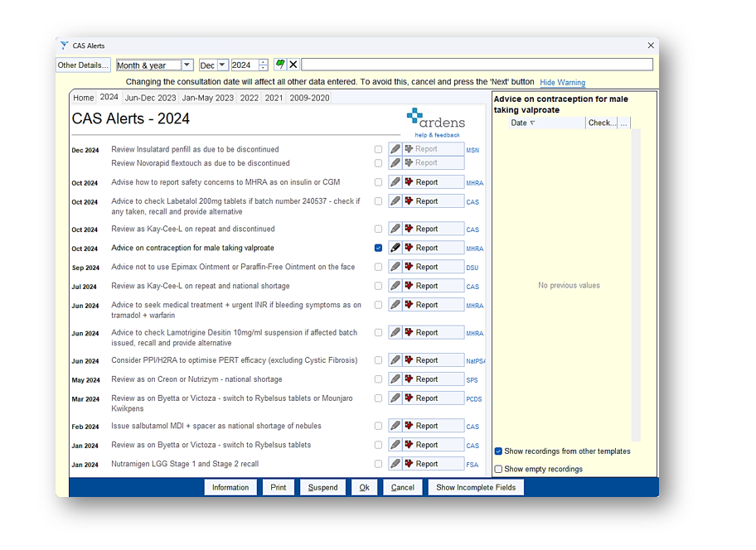
Task: Switch to the Jun-Dec 2023 tab
Action: click(x=150, y=98)
